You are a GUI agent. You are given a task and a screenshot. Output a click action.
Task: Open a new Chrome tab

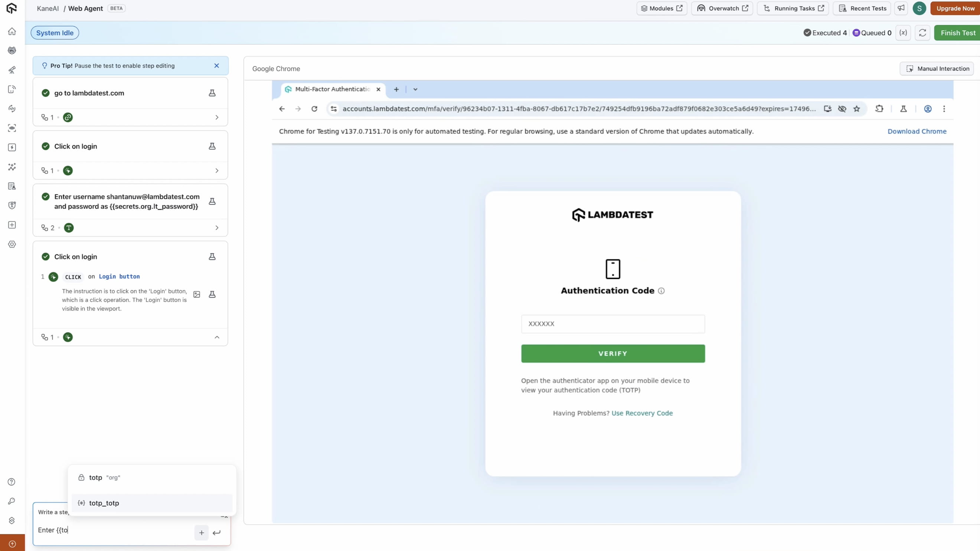click(x=396, y=89)
